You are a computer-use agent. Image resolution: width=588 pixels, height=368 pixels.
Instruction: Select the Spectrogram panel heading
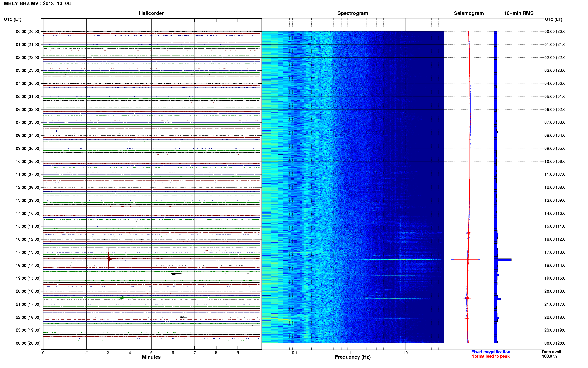coord(353,13)
